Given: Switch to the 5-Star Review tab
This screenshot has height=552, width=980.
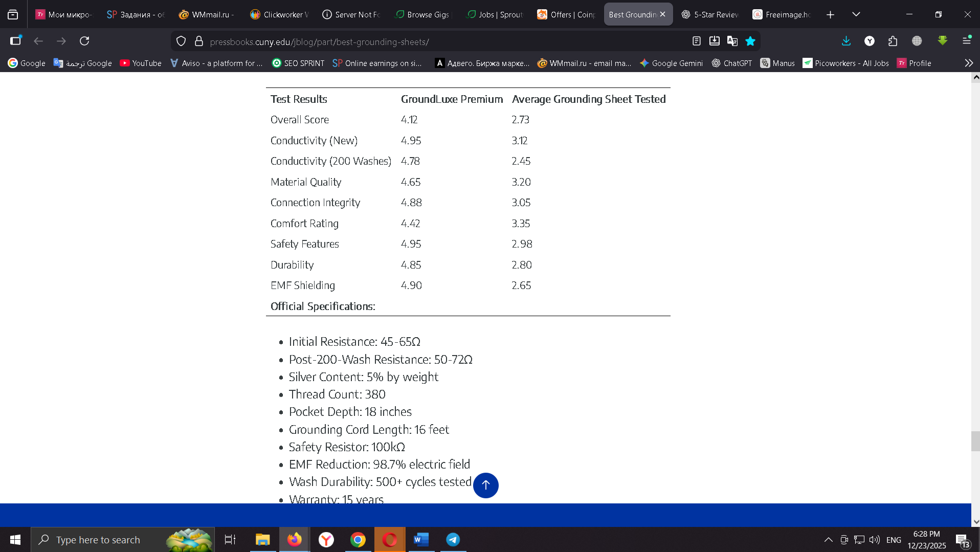Looking at the screenshot, I should click(709, 14).
